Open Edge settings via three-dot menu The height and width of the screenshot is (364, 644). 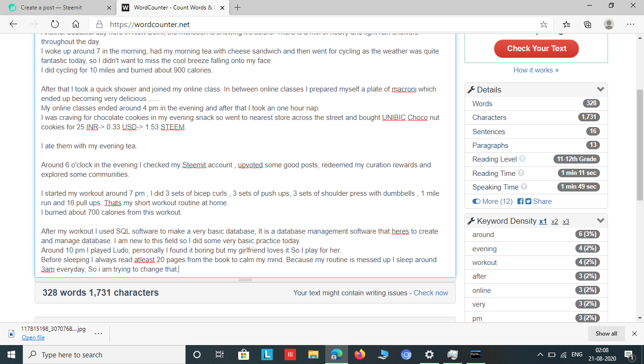pyautogui.click(x=631, y=24)
